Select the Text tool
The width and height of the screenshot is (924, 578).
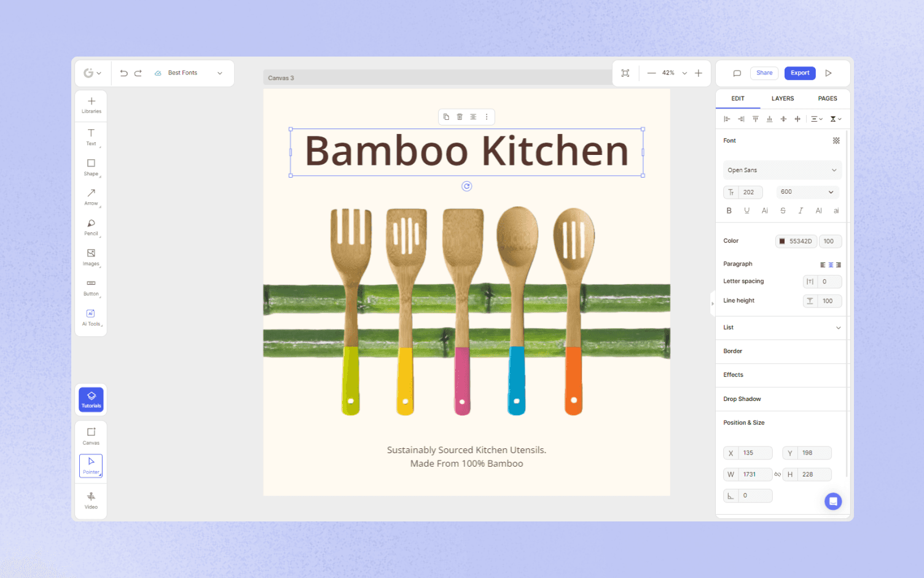[91, 137]
